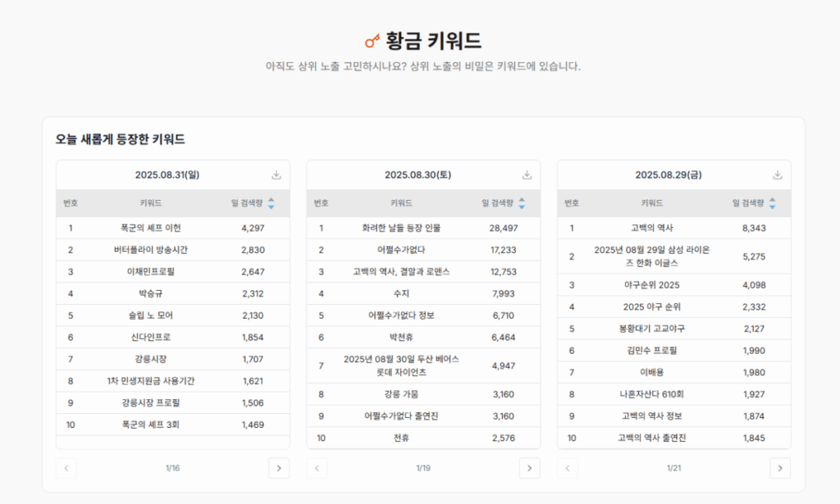
Task: Select keyword 2025 야구 순위
Action: point(652,307)
